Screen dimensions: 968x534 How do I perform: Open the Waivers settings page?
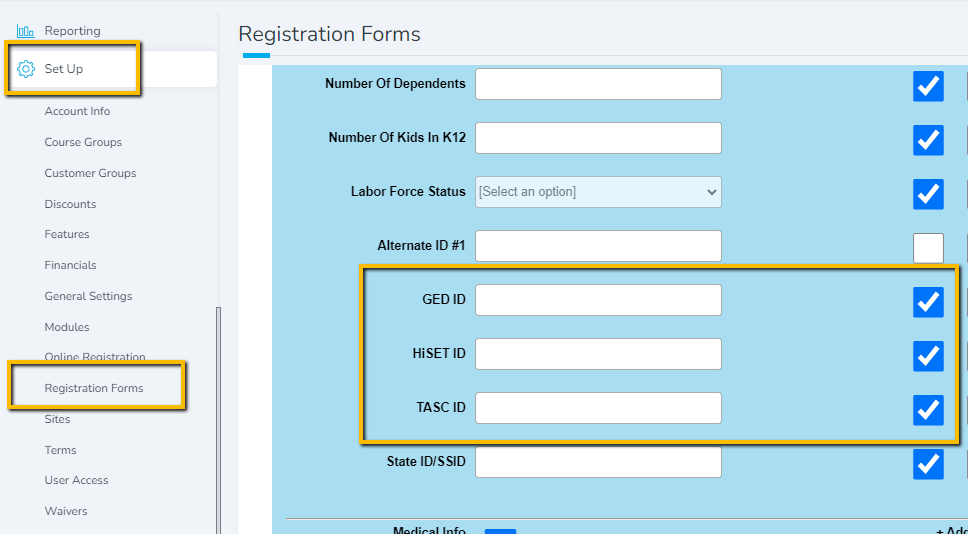click(65, 511)
